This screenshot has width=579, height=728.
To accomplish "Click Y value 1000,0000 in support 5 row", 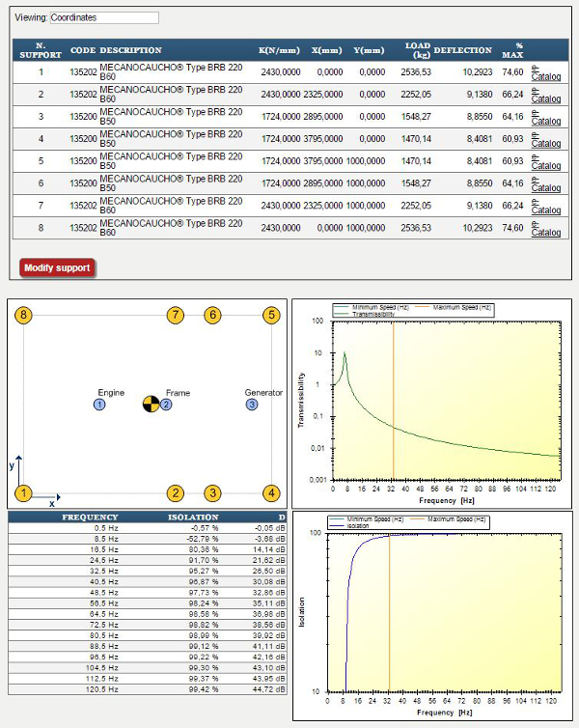I will point(366,161).
